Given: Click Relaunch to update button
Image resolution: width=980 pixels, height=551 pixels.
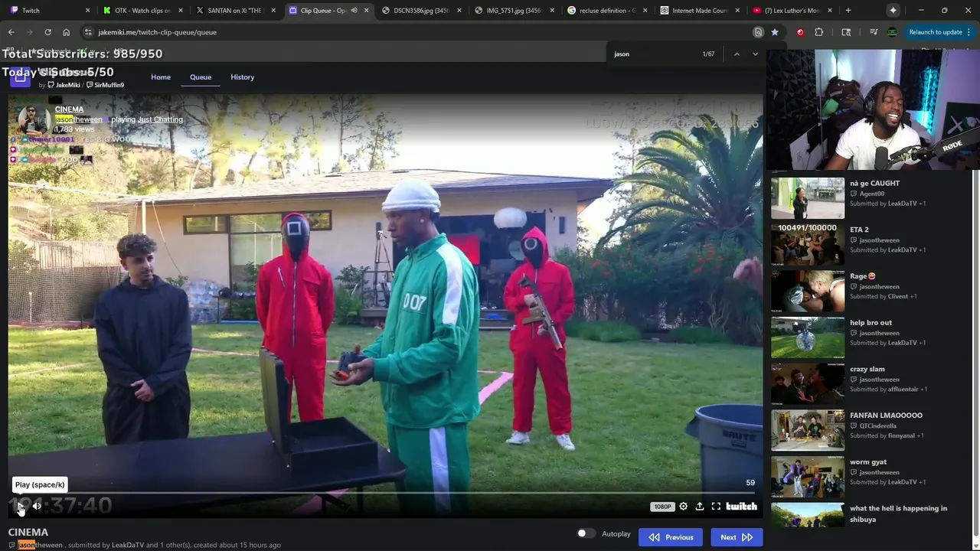Looking at the screenshot, I should coord(936,32).
